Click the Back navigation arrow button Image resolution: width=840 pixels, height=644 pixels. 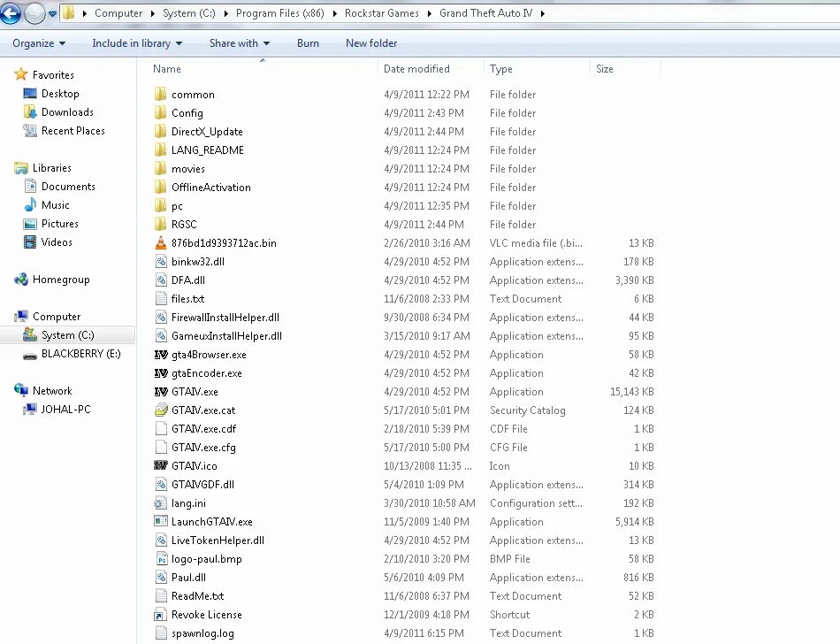[11, 13]
